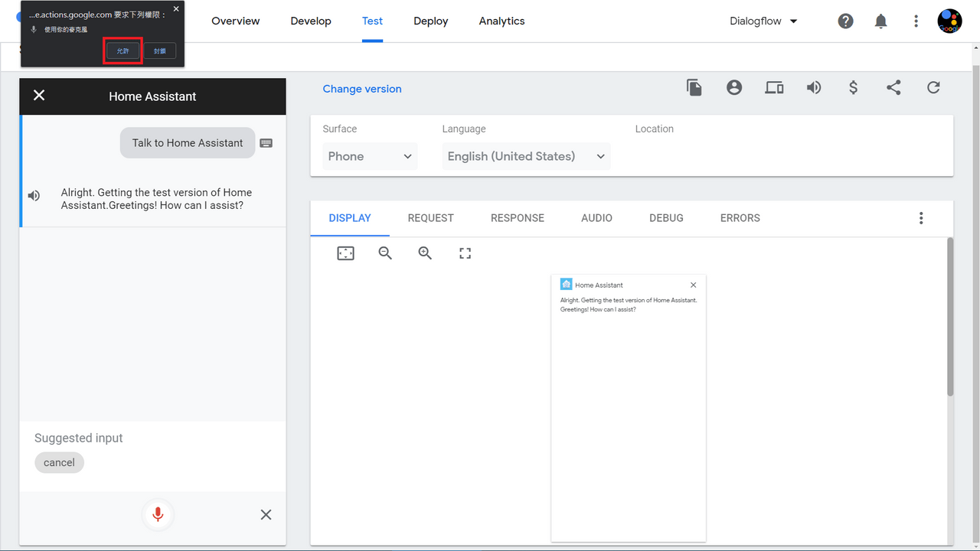Open the Analytics tab
This screenshot has height=551, width=980.
click(x=501, y=21)
